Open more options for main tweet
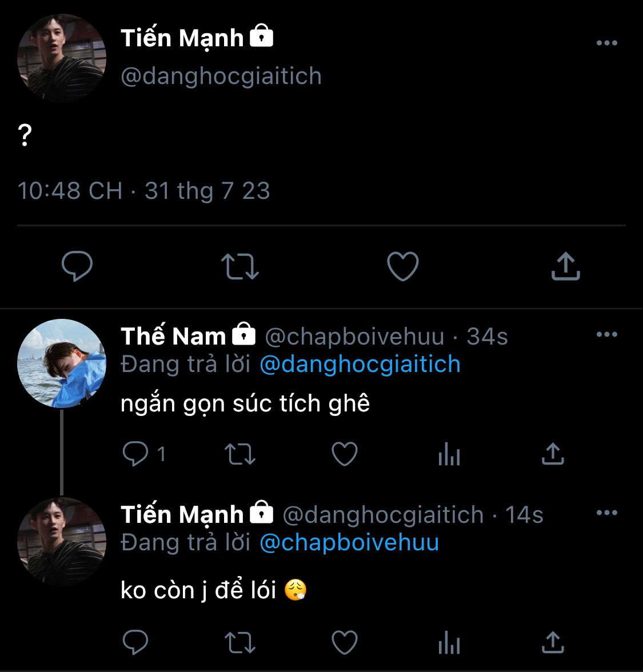 tap(606, 43)
